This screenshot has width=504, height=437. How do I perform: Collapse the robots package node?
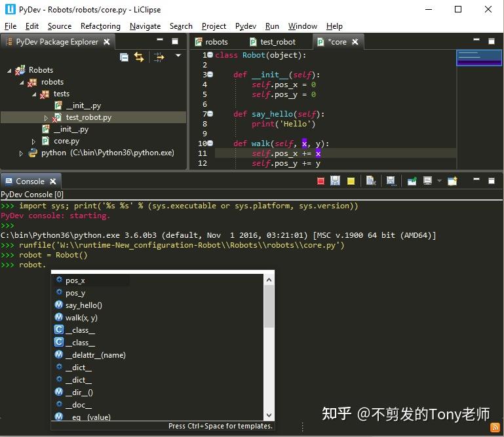(22, 83)
